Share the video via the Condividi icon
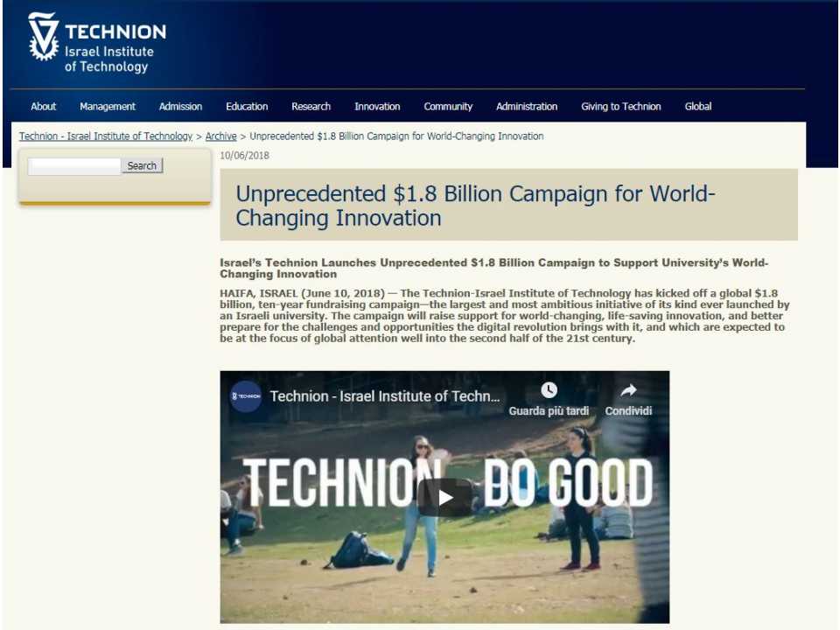840x630 pixels. [627, 390]
